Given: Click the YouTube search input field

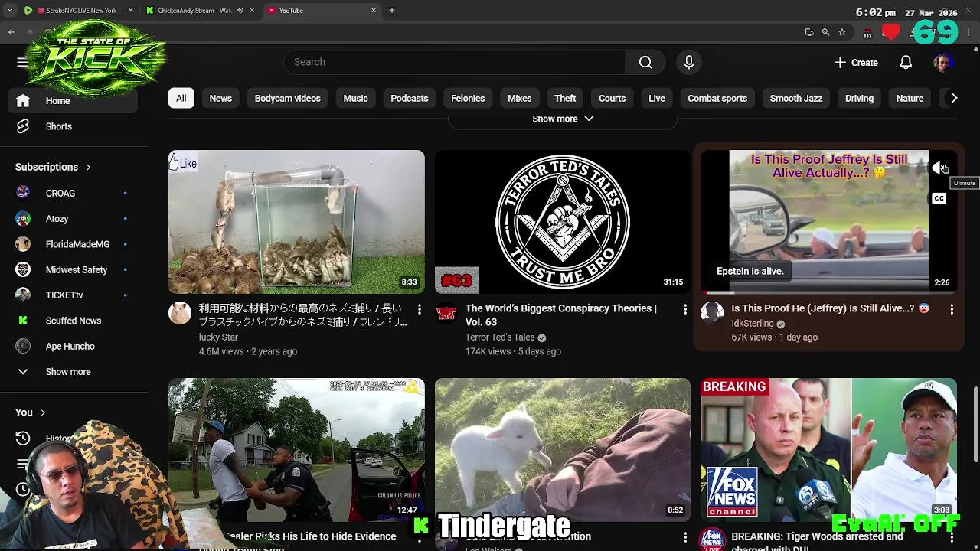Looking at the screenshot, I should click(x=455, y=62).
